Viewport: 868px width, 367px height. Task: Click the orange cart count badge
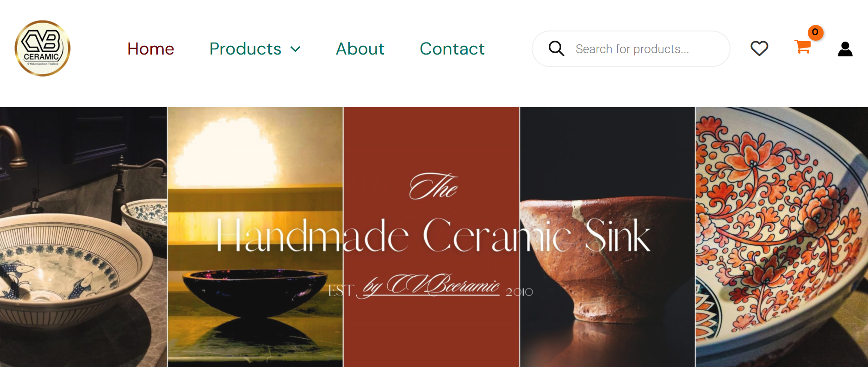815,32
